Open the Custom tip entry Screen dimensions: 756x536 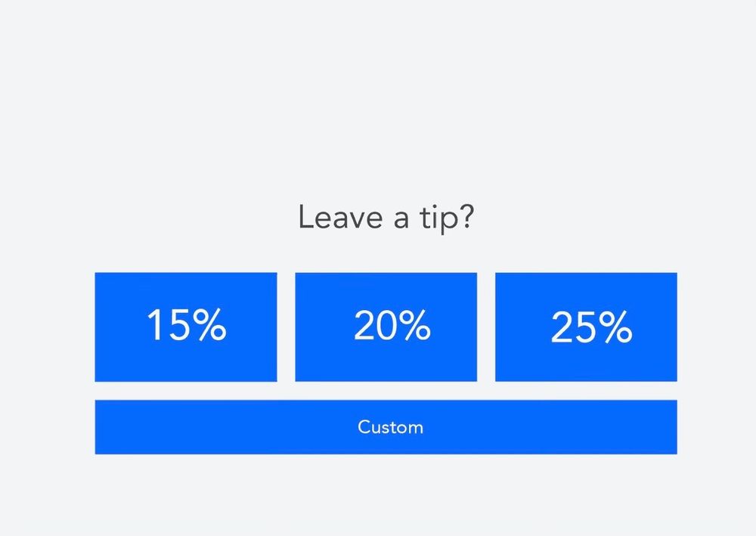[x=386, y=427]
